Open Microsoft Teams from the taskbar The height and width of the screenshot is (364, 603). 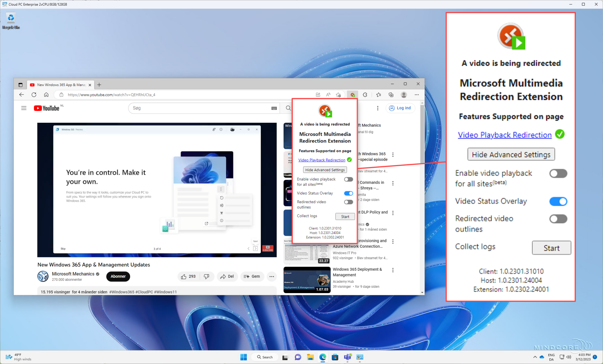point(347,357)
